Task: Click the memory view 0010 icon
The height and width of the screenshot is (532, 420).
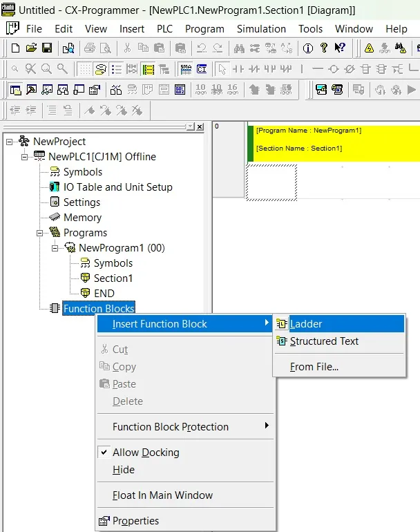Action: coord(180,90)
